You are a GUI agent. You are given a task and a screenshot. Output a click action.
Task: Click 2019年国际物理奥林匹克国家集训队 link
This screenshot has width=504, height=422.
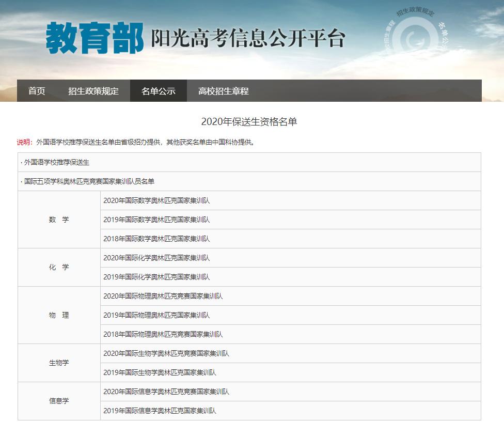(156, 315)
